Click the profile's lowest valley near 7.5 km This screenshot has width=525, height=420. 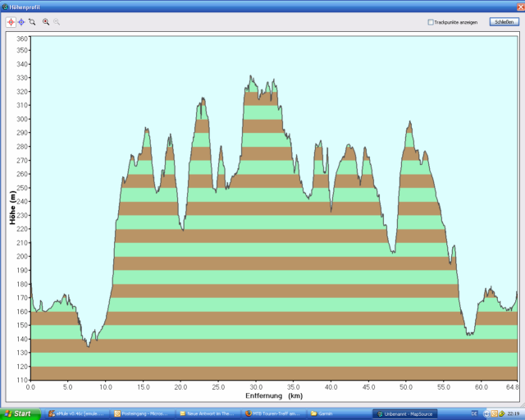click(88, 346)
